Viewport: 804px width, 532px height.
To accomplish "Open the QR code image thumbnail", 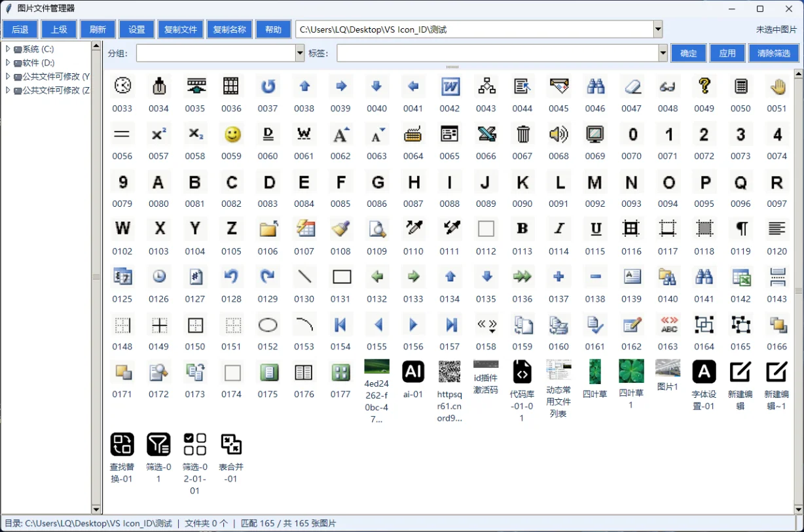I will (450, 372).
